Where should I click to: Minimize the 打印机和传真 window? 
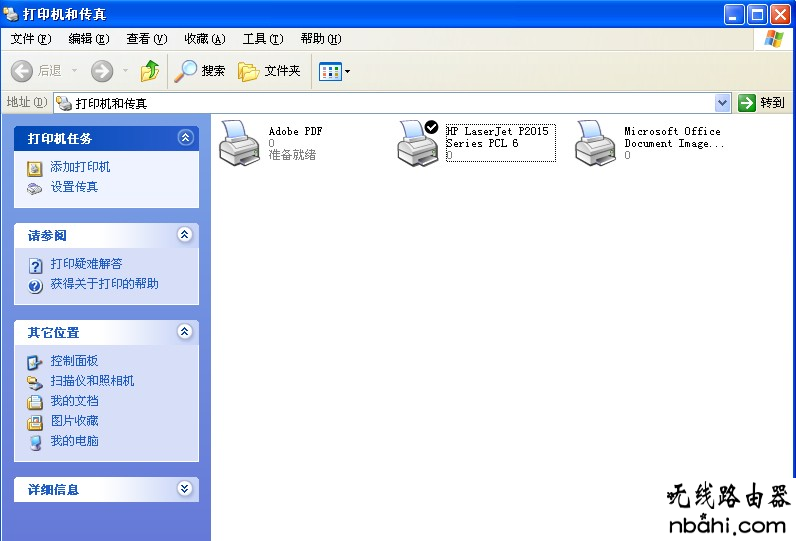tap(734, 15)
